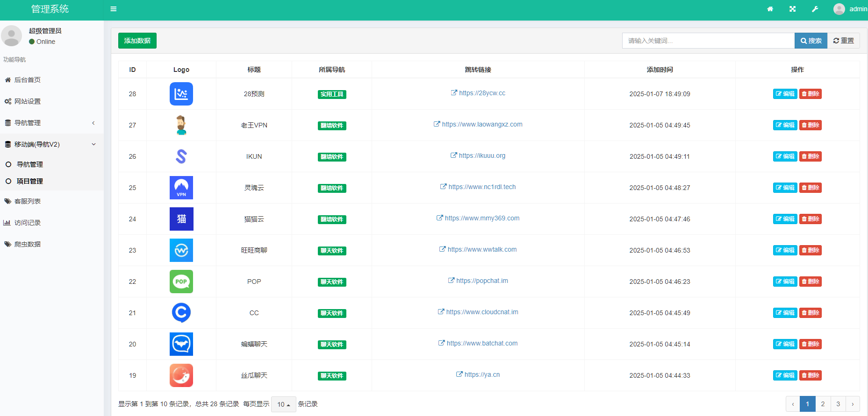Go to page 2 of results
The width and height of the screenshot is (868, 416).
[x=823, y=404]
